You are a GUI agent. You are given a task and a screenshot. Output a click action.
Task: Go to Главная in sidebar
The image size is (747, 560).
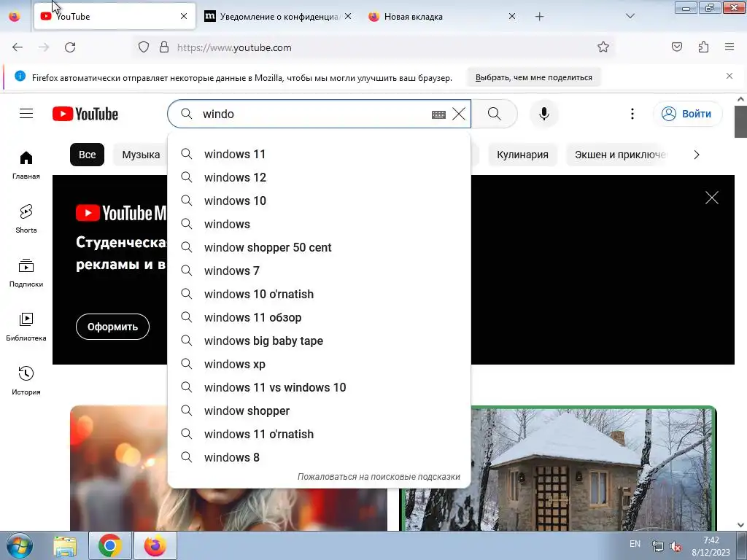(x=26, y=166)
